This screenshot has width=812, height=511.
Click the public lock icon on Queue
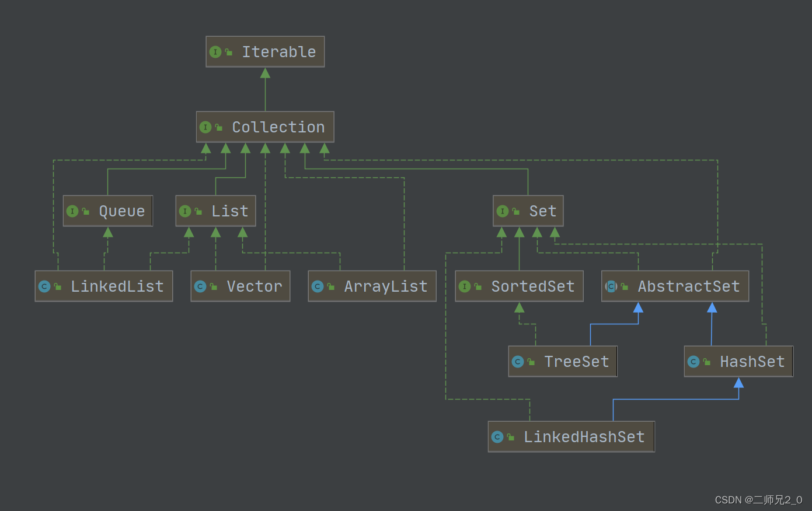coord(86,212)
